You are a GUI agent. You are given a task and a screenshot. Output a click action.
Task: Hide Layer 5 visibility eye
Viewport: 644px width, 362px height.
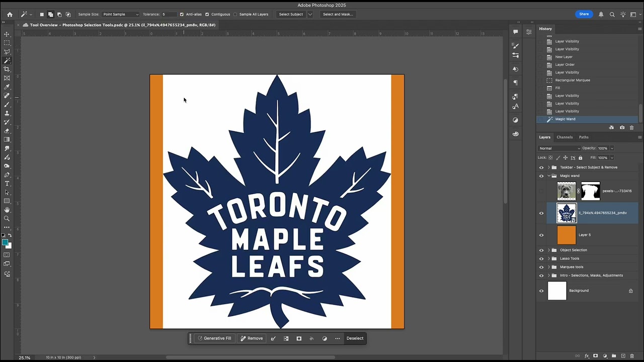coord(541,235)
